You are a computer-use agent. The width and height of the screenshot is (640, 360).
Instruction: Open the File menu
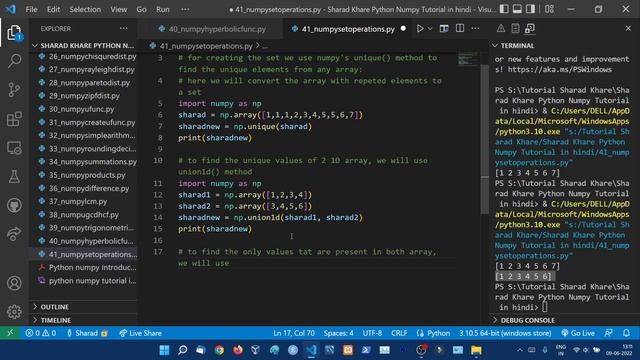click(x=31, y=9)
